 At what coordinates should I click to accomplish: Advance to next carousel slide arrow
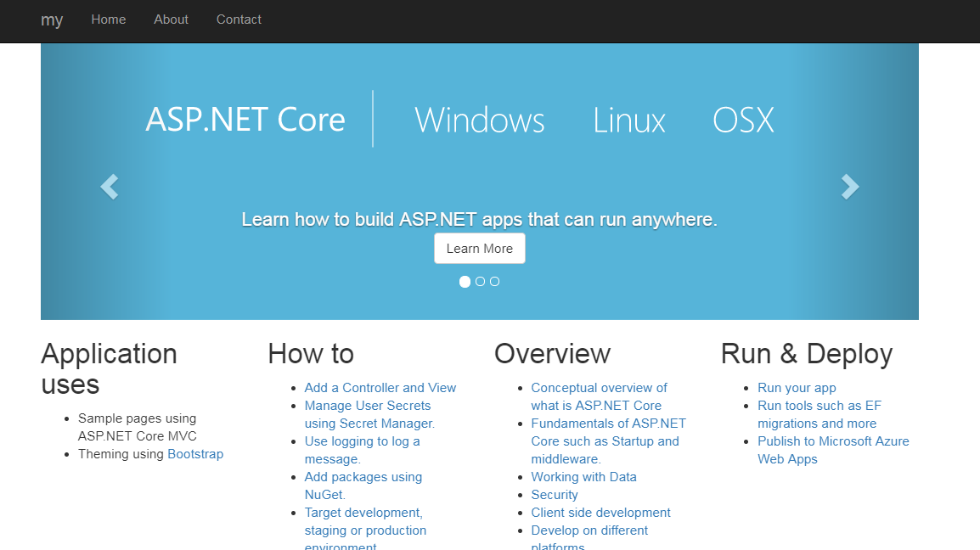850,187
